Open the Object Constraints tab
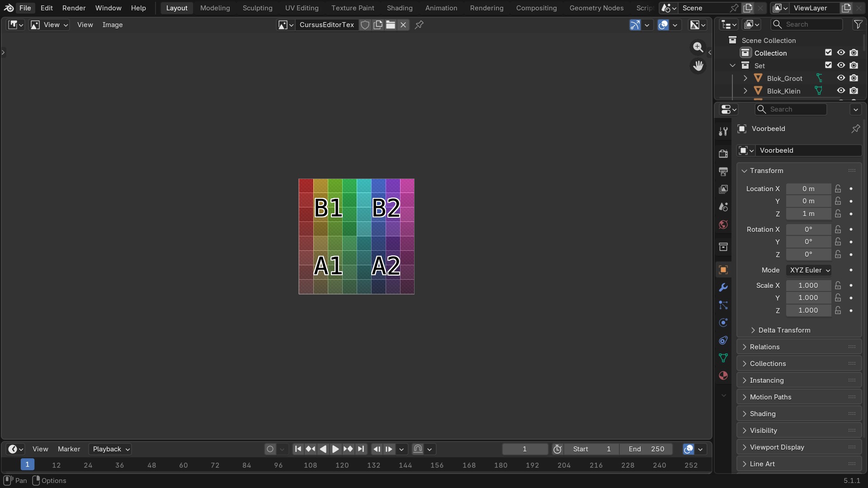The height and width of the screenshot is (488, 868). [x=723, y=340]
